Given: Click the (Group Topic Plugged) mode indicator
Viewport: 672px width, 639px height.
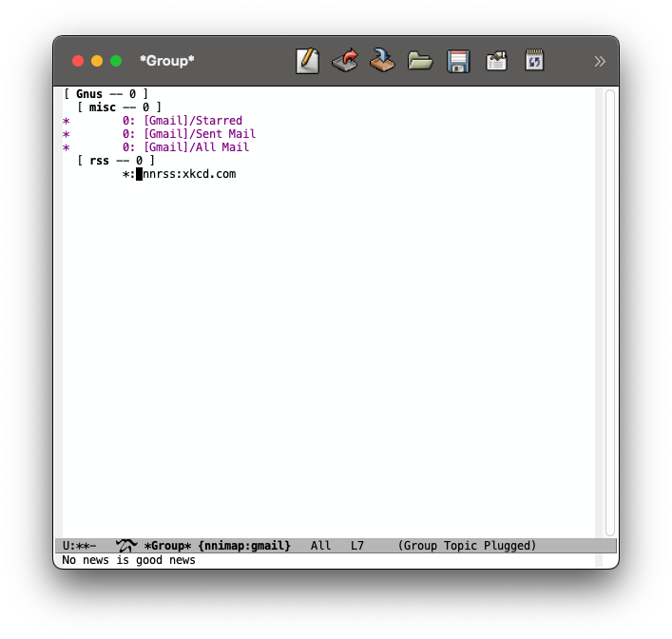Looking at the screenshot, I should pyautogui.click(x=467, y=546).
